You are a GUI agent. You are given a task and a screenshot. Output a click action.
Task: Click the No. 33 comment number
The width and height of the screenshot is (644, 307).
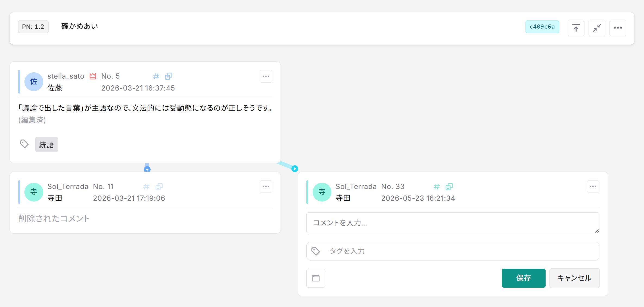(x=393, y=187)
